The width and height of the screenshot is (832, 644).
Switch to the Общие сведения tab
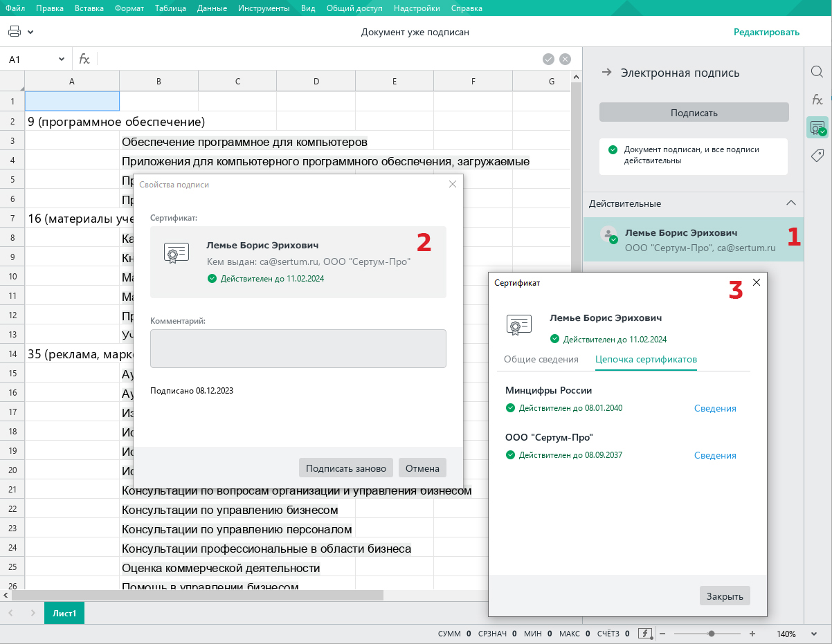[541, 360]
